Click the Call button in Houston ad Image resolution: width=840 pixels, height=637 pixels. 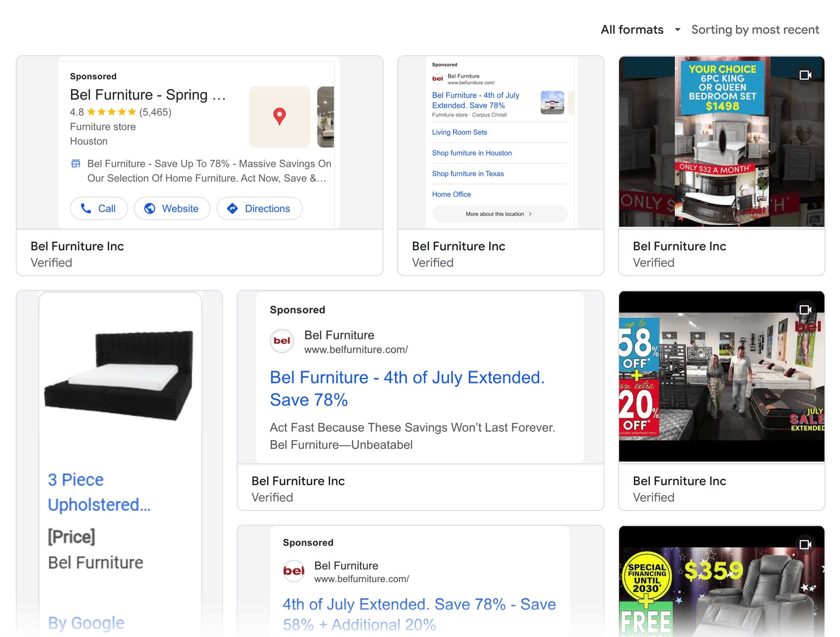click(x=99, y=208)
